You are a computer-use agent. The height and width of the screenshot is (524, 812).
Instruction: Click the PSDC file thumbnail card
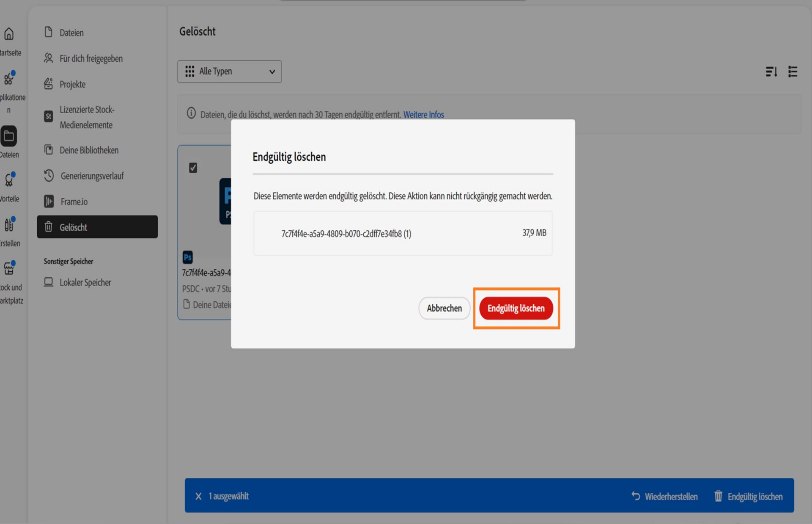point(205,232)
